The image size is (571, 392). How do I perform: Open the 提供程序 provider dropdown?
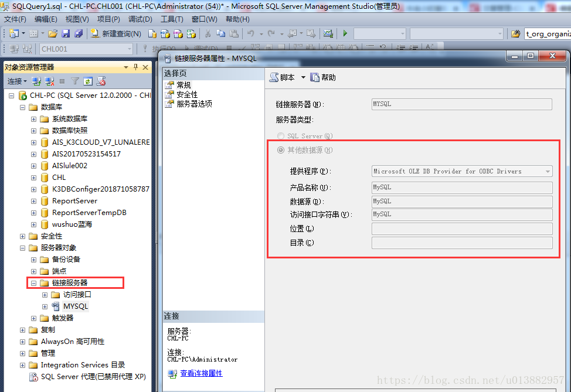pos(548,171)
